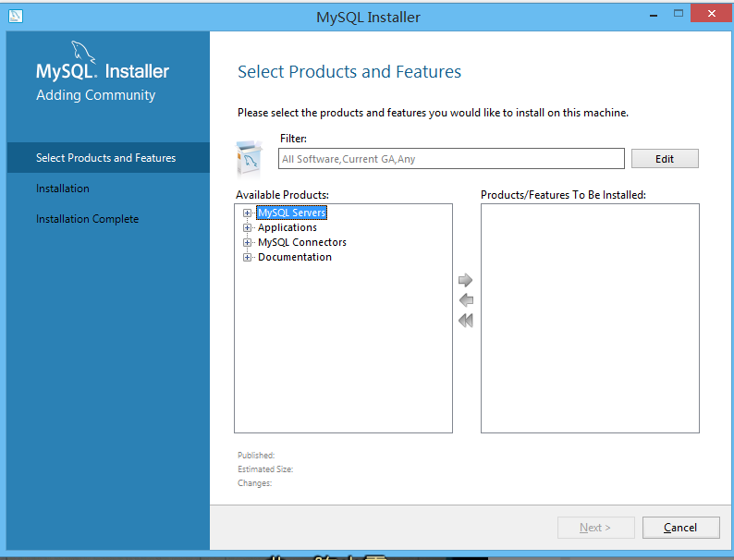The width and height of the screenshot is (734, 560).
Task: Click the Filter text field
Action: coord(451,159)
